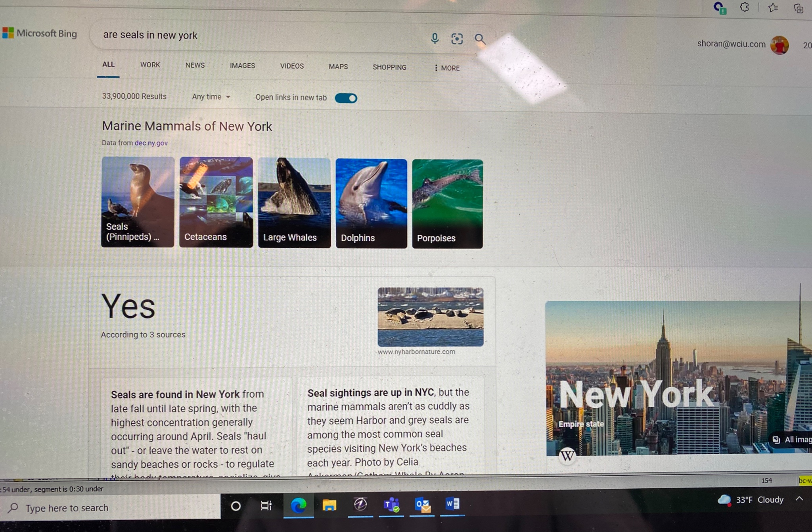Open browser extensions puzzle icon

744,7
